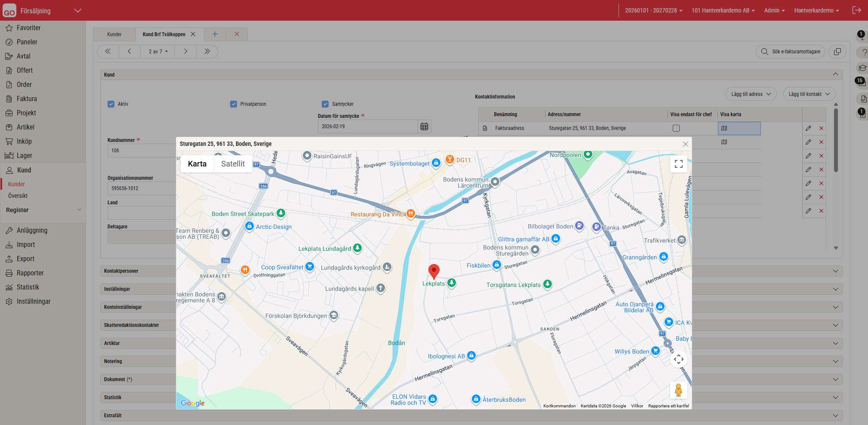Open the Lägg till adress dropdown
The width and height of the screenshot is (868, 425).
(751, 94)
